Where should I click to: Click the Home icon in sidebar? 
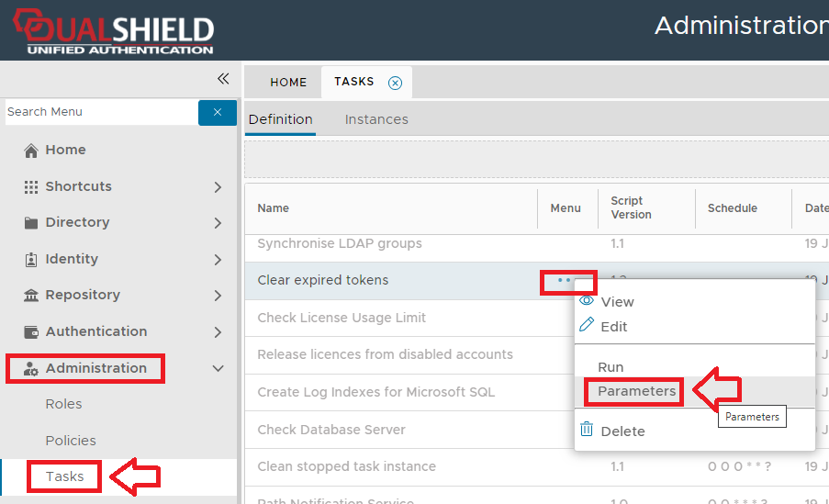(31, 151)
